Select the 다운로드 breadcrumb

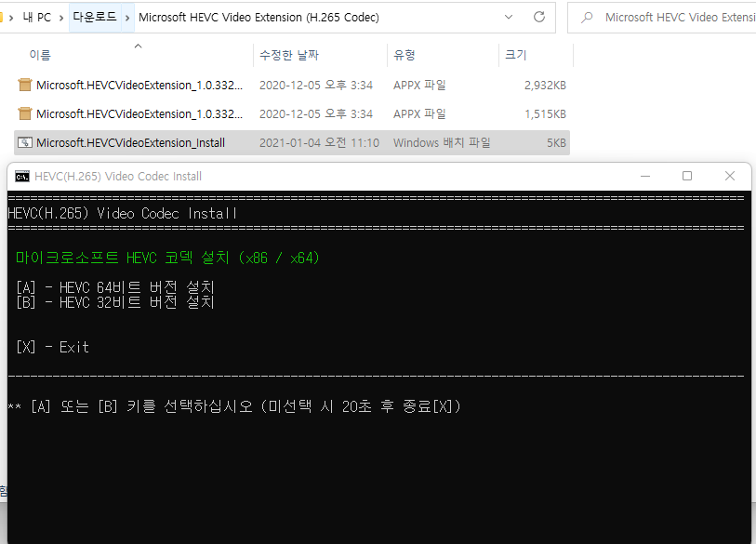[x=95, y=18]
